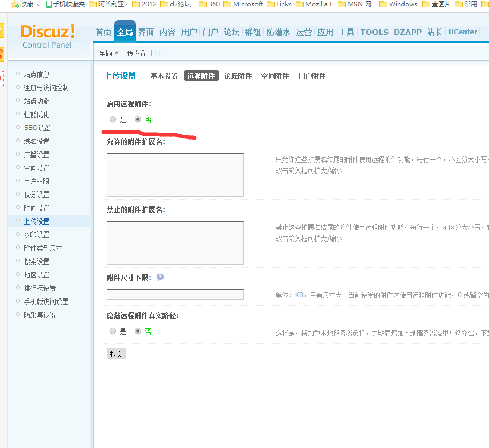Open 积分设置 in the sidebar
The width and height of the screenshot is (489, 448).
36,195
